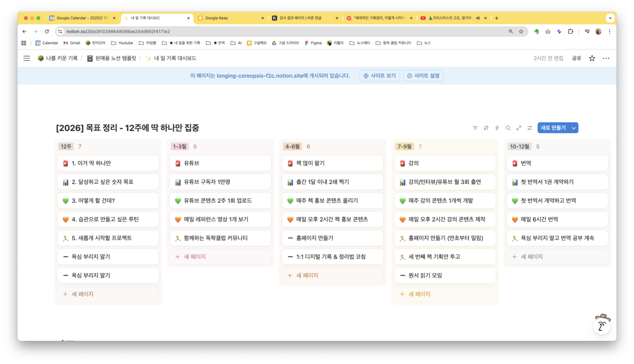This screenshot has height=364, width=634.
Task: Expand Chrome tab search chevron
Action: click(x=610, y=18)
